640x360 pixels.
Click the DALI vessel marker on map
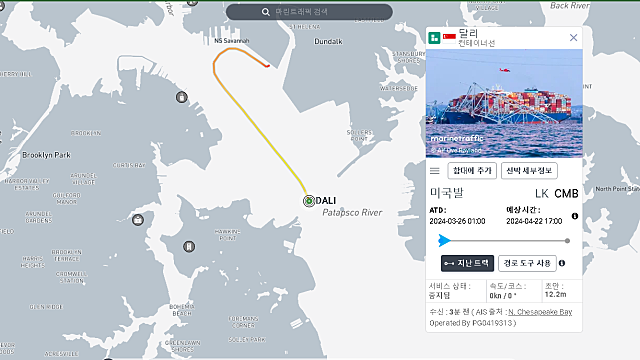309,201
